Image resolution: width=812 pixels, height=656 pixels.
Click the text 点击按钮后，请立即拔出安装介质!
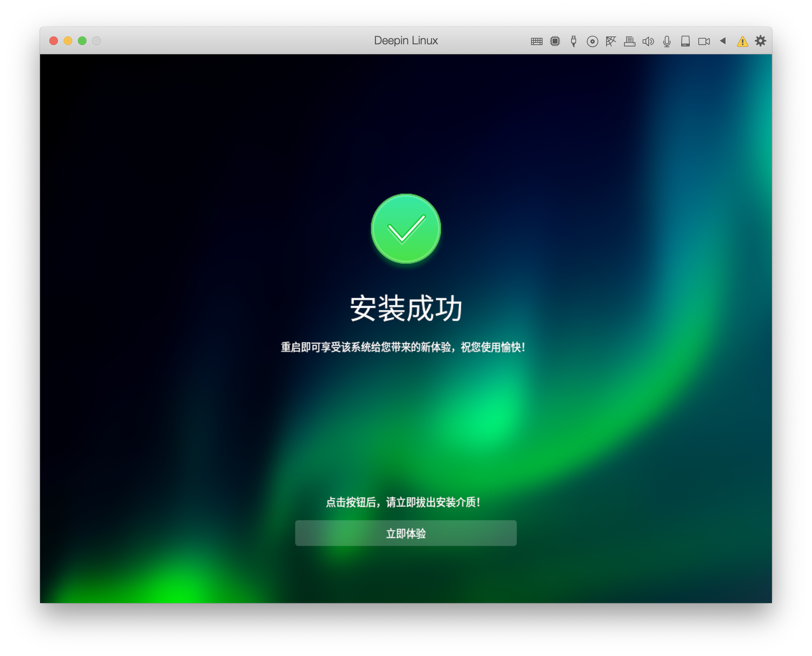403,502
